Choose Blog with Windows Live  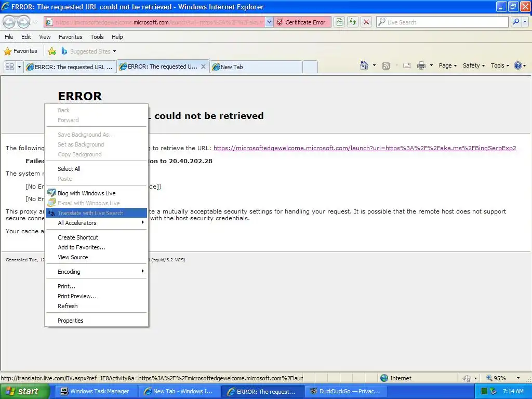pyautogui.click(x=96, y=193)
